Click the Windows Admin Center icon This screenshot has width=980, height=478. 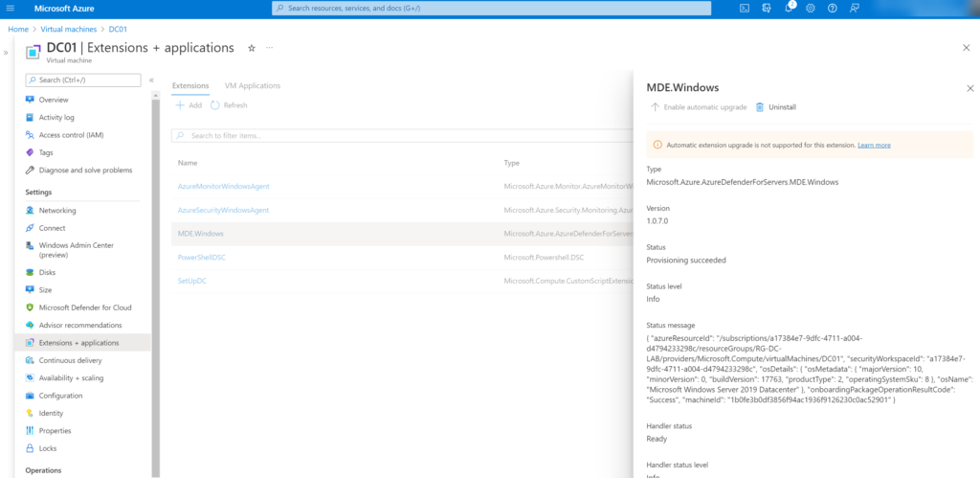pyautogui.click(x=30, y=246)
